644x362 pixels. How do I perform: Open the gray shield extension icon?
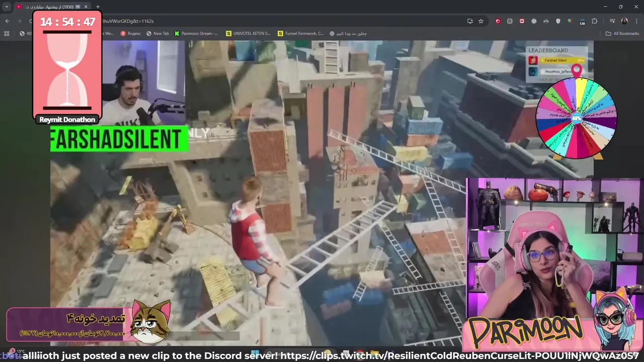[558, 21]
